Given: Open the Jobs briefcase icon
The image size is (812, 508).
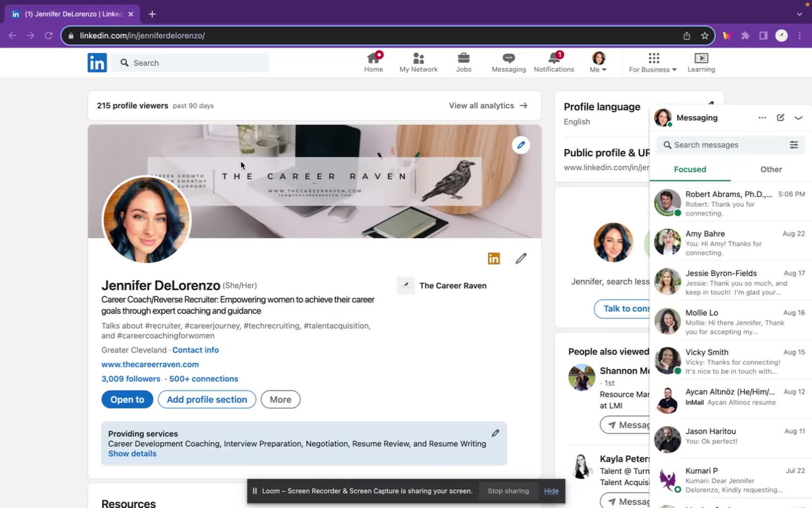Looking at the screenshot, I should (x=463, y=63).
